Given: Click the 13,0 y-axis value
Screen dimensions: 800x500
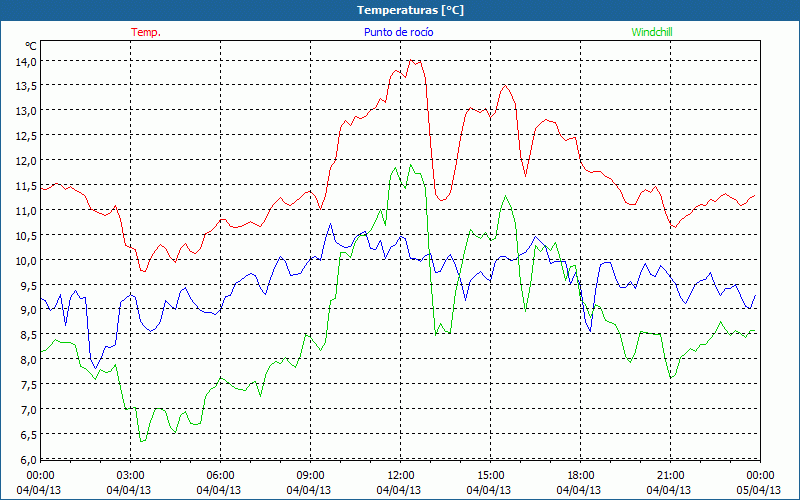Looking at the screenshot, I should pyautogui.click(x=27, y=111).
